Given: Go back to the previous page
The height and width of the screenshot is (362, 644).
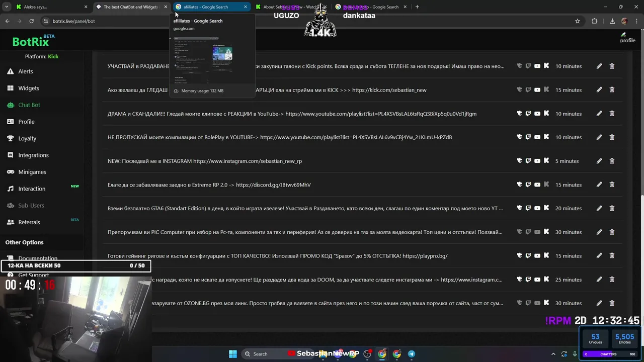Looking at the screenshot, I should 7,21.
